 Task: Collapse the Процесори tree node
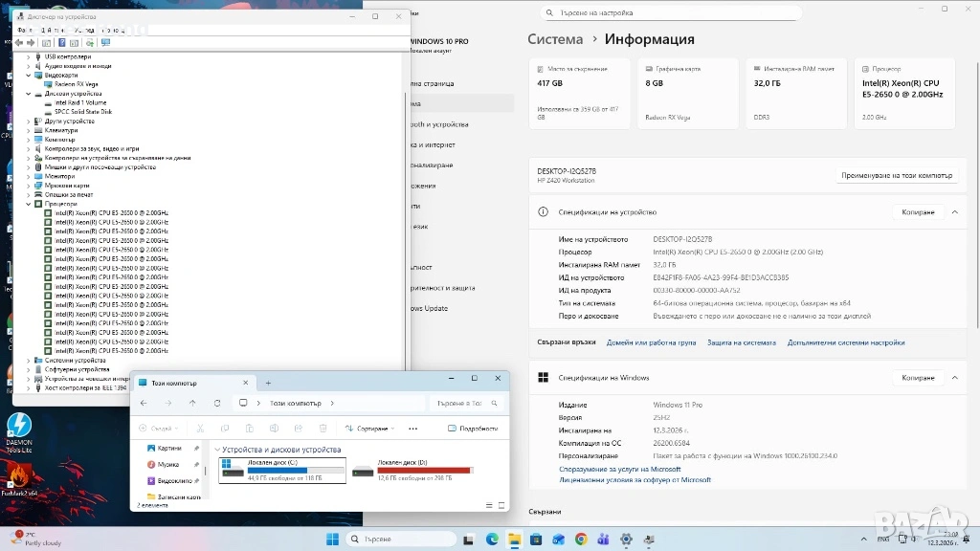click(x=29, y=204)
